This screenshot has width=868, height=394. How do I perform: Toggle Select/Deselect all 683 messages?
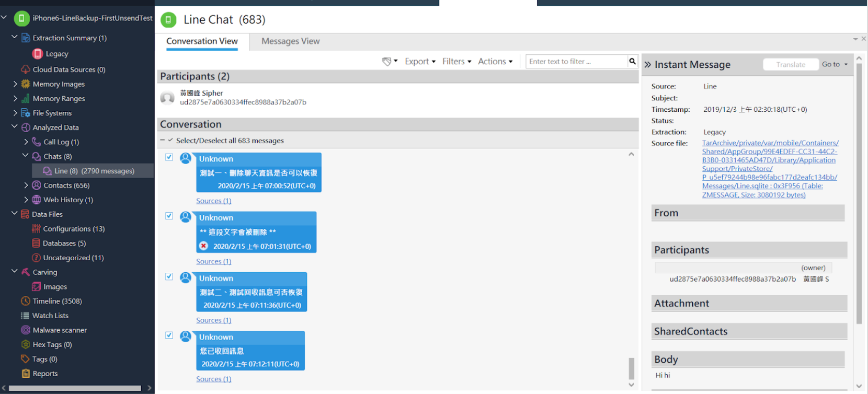170,140
